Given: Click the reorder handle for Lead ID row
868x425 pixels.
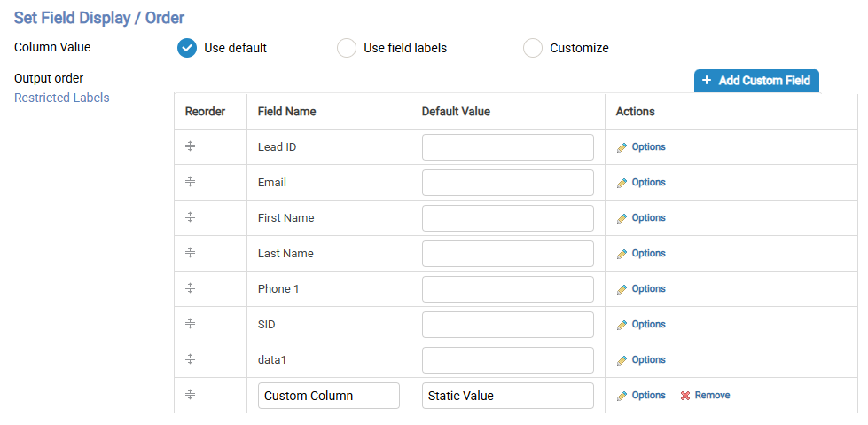Looking at the screenshot, I should (190, 146).
